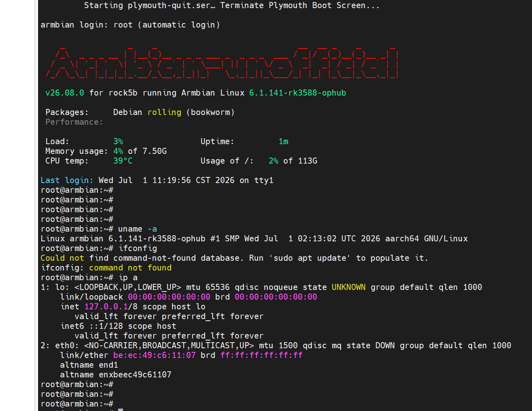The image size is (532, 411).
Task: Click "(automatic login)" on the login line
Action: click(x=179, y=25)
